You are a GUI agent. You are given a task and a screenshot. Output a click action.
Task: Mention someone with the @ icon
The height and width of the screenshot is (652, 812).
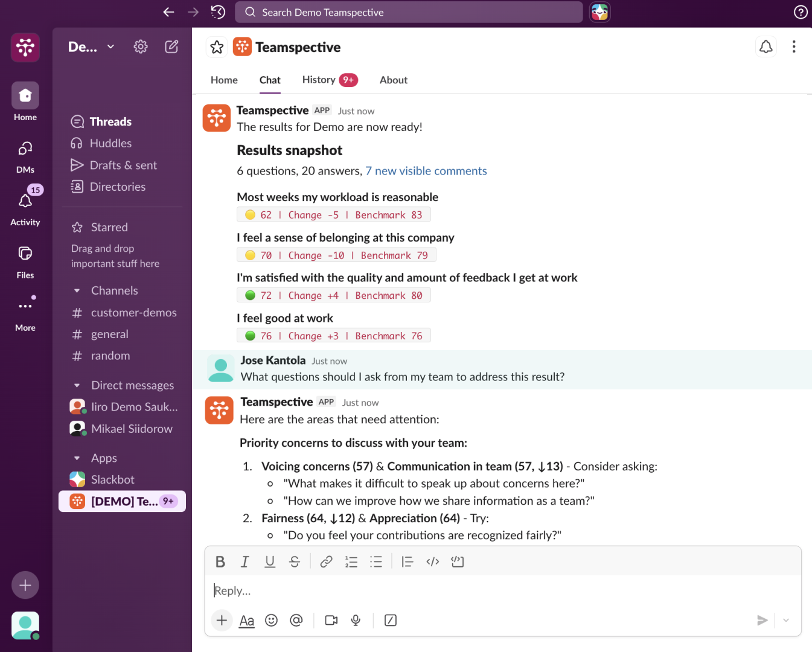coord(296,620)
